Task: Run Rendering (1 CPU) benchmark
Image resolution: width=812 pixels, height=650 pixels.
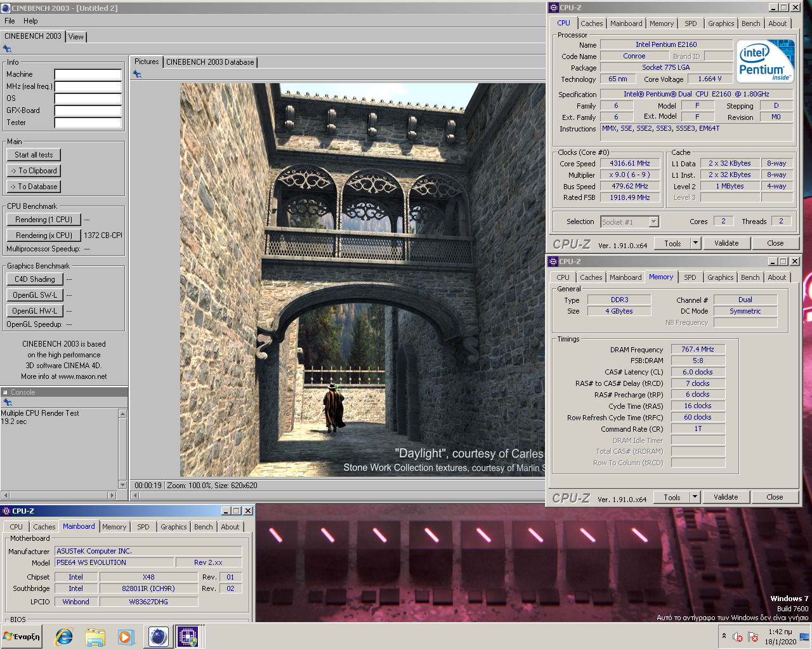Action: point(44,220)
